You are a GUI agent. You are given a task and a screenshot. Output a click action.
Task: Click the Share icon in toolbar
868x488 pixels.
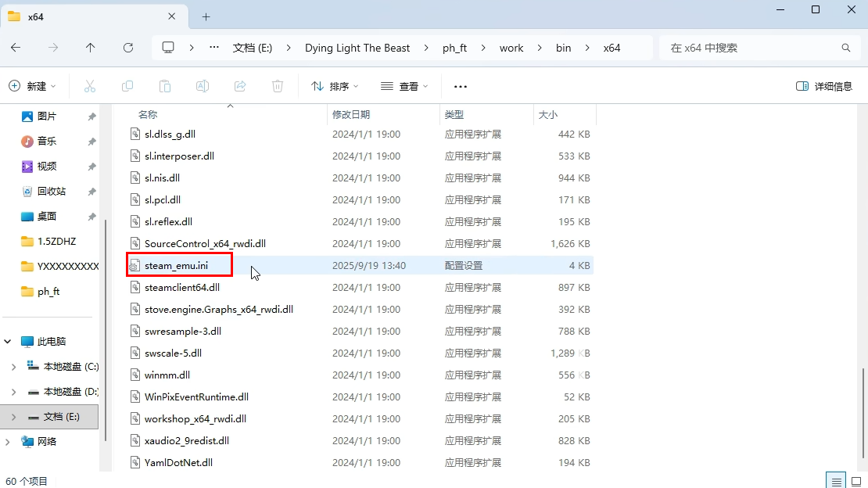(x=240, y=86)
